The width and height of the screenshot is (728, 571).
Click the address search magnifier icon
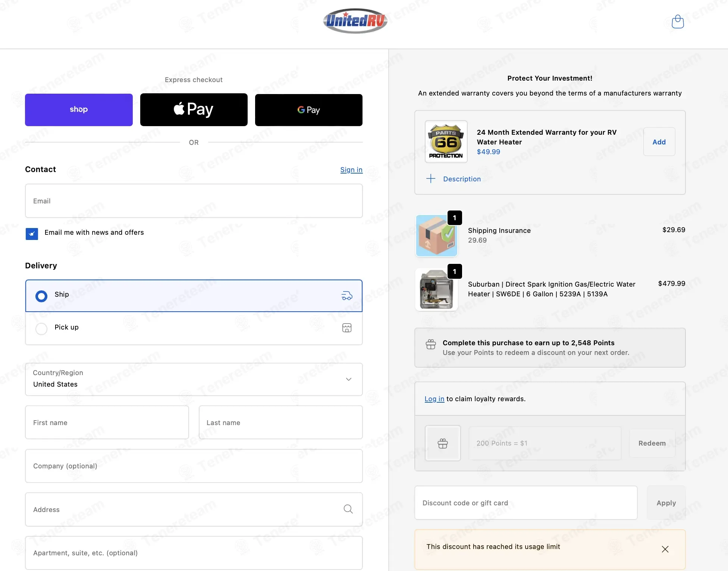click(x=348, y=509)
